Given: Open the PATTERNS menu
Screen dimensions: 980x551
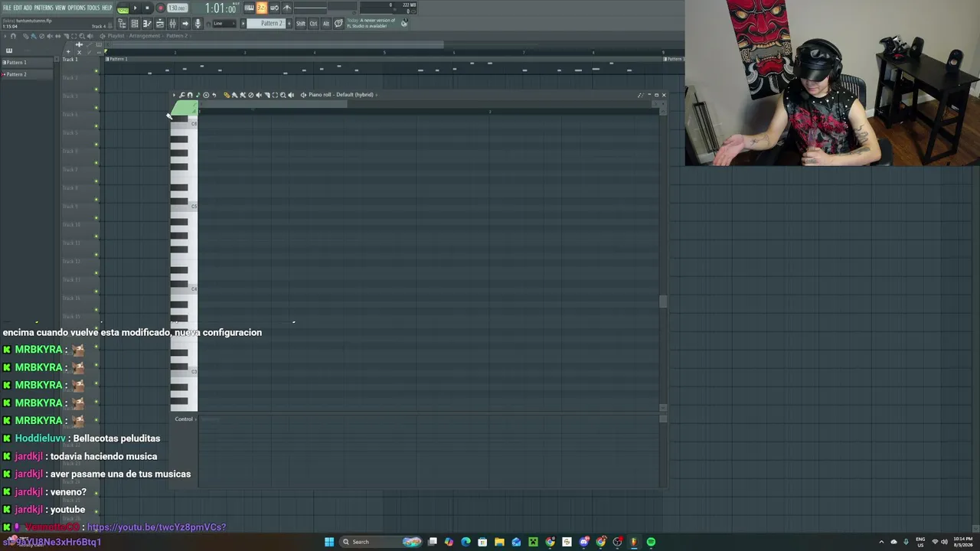Looking at the screenshot, I should point(44,8).
